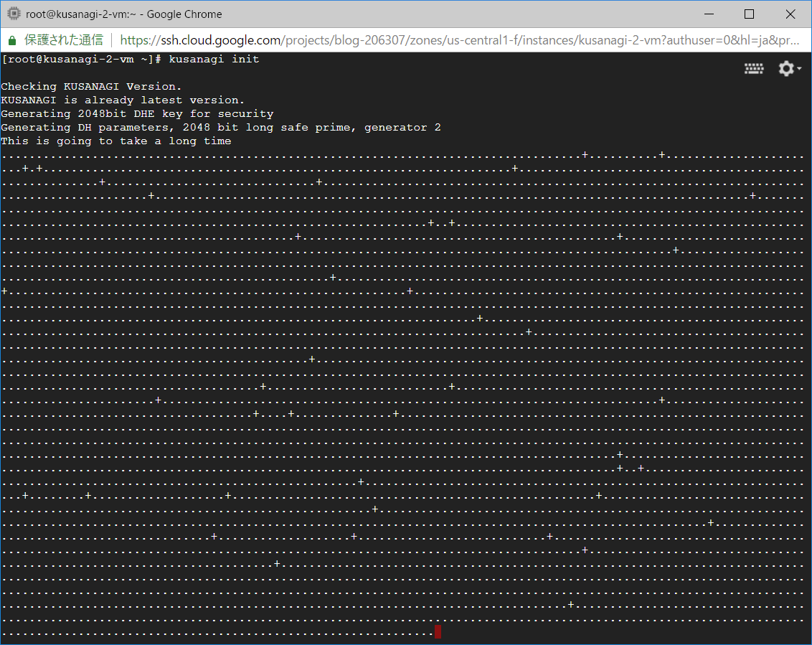Close the SSH terminal window

790,14
